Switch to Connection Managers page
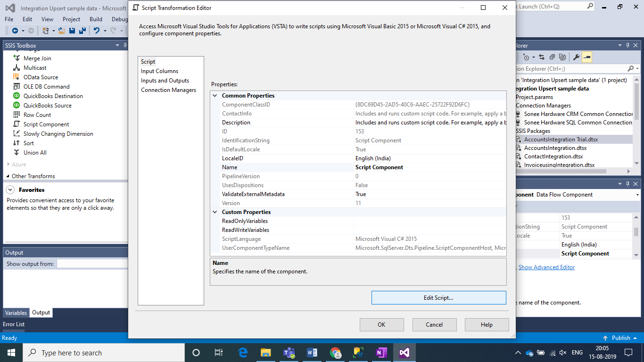Viewport: 644px width, 362px height. click(168, 90)
